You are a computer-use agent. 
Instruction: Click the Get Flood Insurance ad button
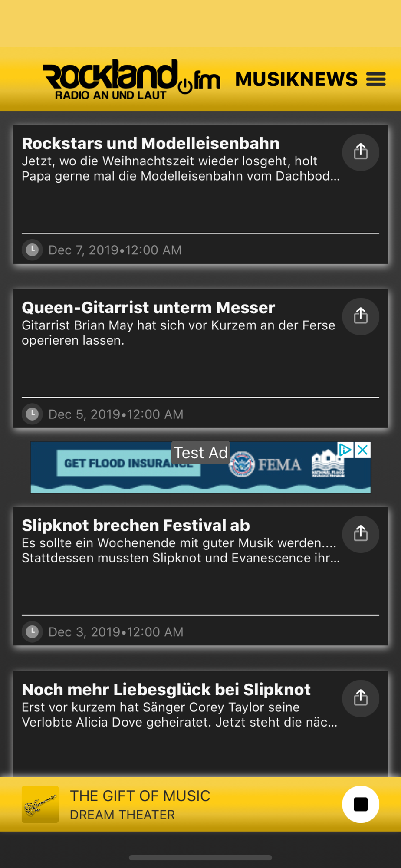[128, 464]
